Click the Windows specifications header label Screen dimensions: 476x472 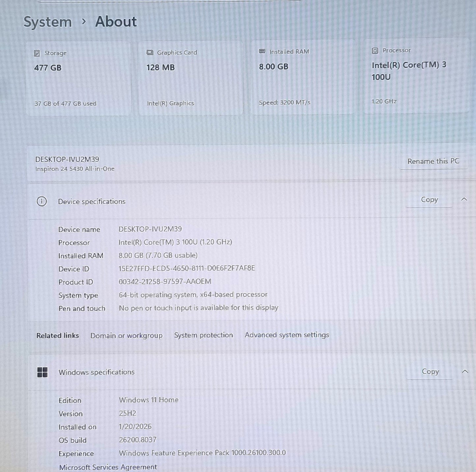point(97,372)
